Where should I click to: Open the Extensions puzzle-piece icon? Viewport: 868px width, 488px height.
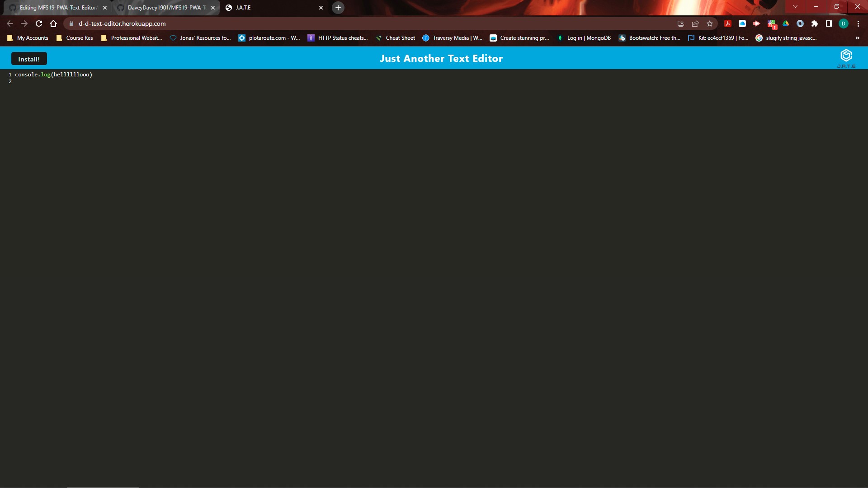coord(815,23)
